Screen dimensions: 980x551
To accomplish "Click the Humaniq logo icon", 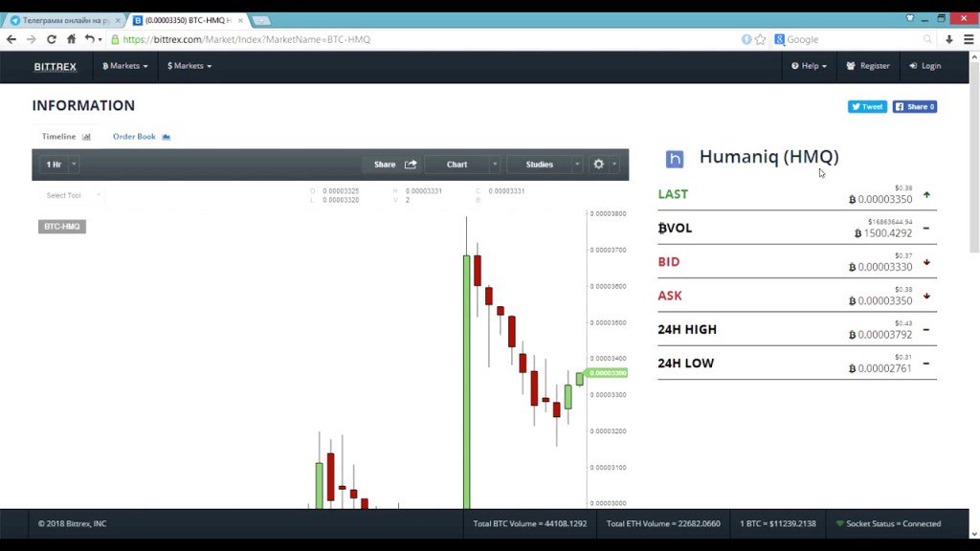I will pyautogui.click(x=675, y=159).
